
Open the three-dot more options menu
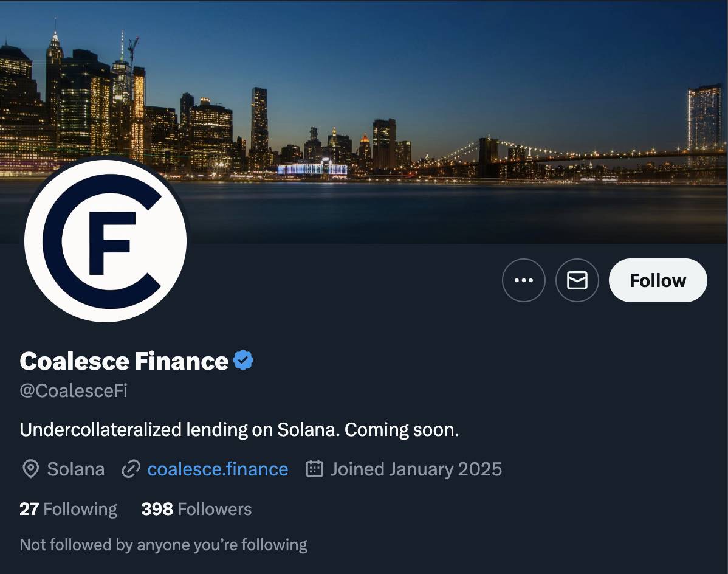523,280
